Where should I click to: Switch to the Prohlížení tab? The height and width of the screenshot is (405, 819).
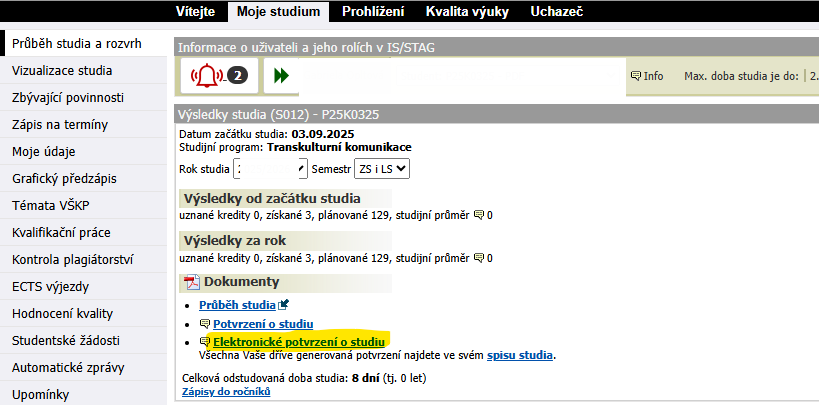(x=372, y=12)
